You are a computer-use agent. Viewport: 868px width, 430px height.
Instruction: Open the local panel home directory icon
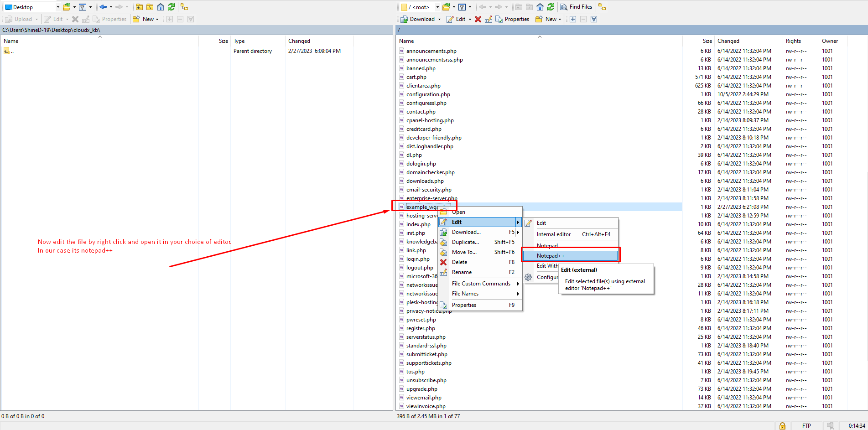pos(161,7)
